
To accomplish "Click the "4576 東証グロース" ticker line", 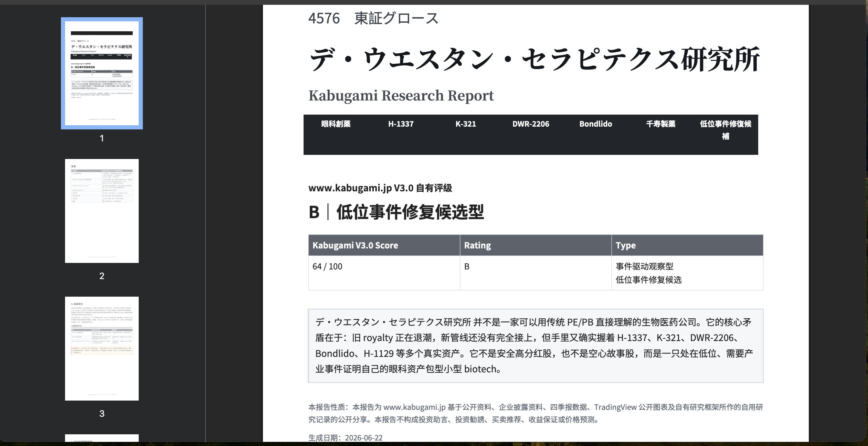I will 373,18.
